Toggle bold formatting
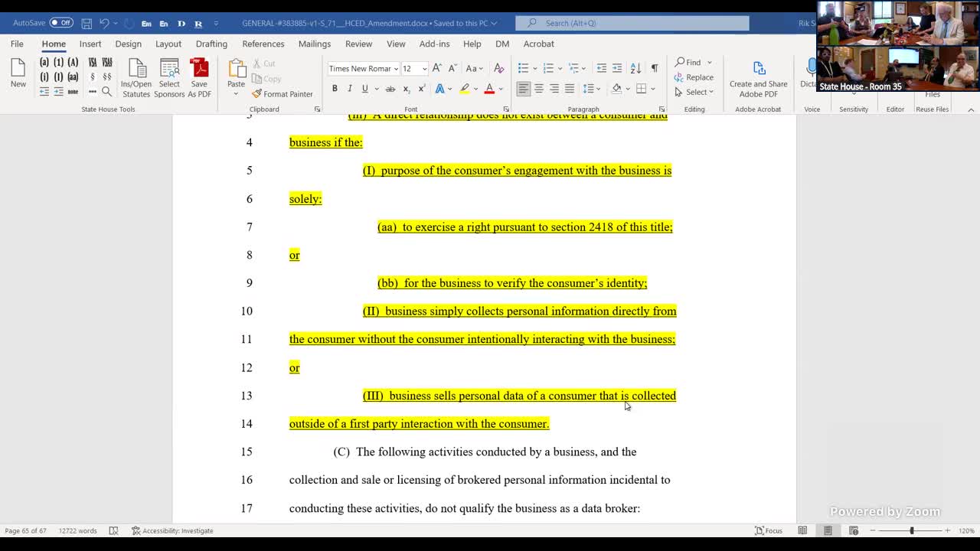 point(335,89)
